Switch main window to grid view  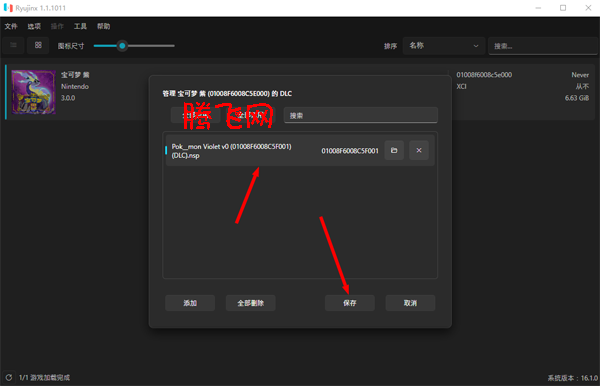pos(38,46)
